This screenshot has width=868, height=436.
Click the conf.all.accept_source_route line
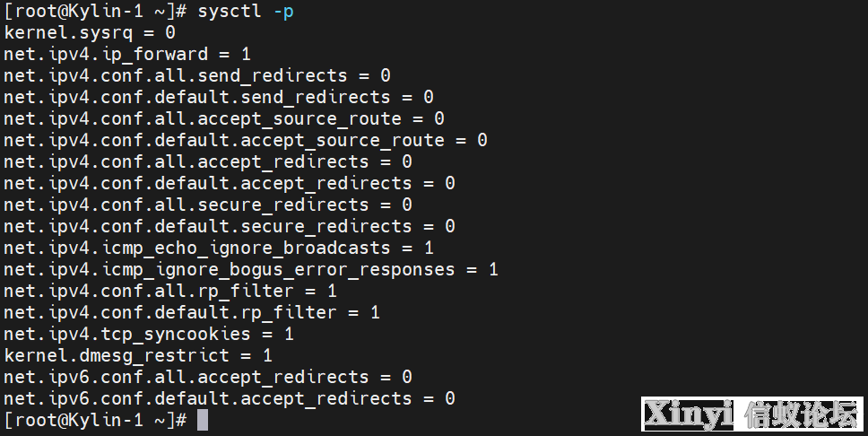[224, 119]
